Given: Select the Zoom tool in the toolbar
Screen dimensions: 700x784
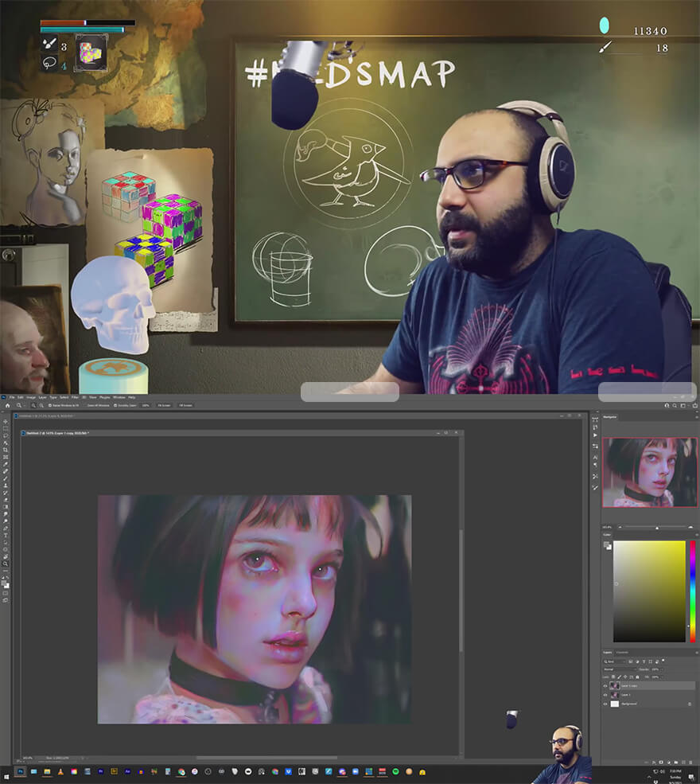Looking at the screenshot, I should coord(6,564).
